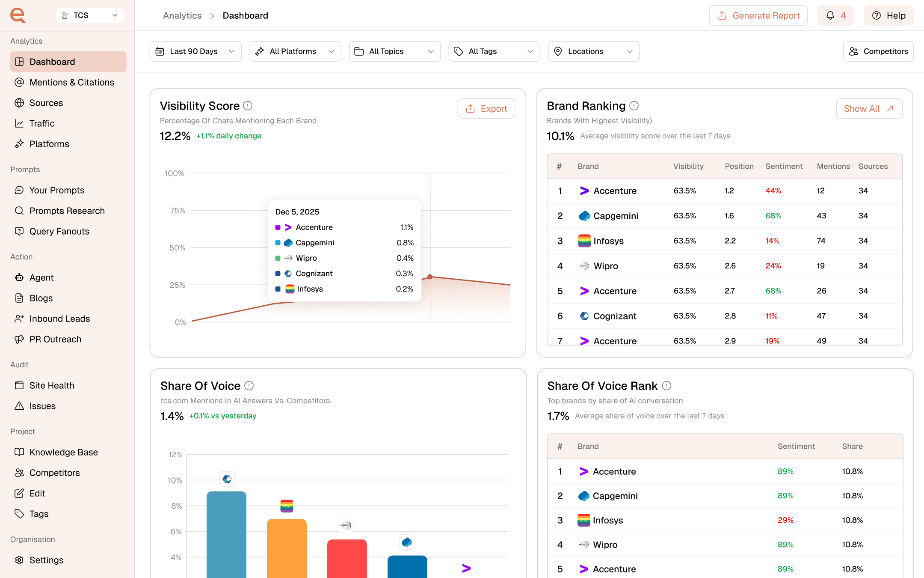Click Visibility Score info icon

[x=248, y=106]
